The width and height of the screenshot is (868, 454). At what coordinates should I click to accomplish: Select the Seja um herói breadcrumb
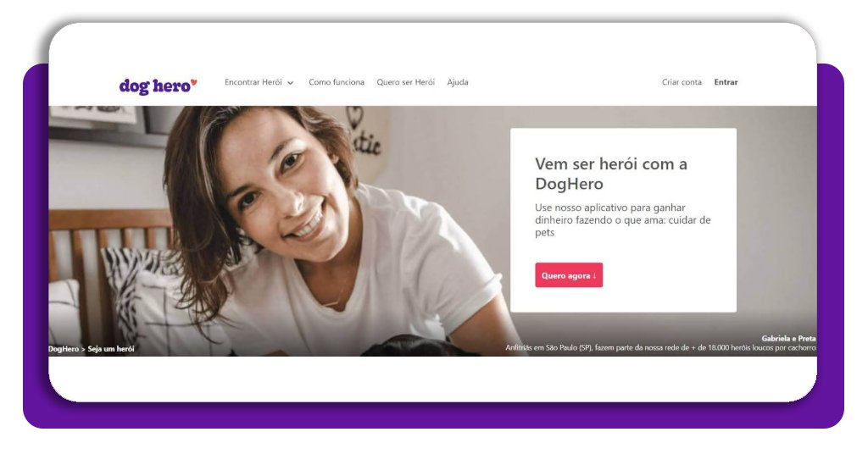[111, 349]
